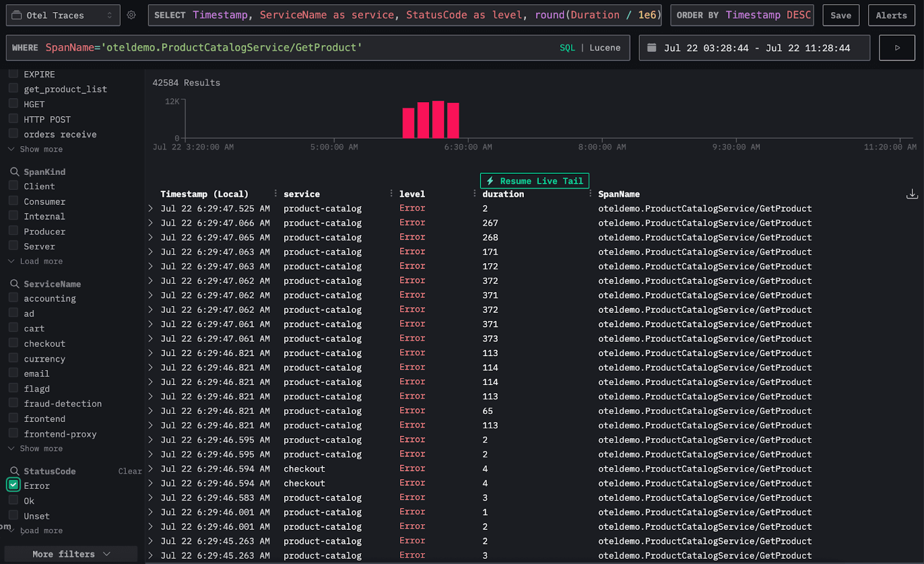
Task: Click the tallest pink histogram bar
Action: click(438, 119)
